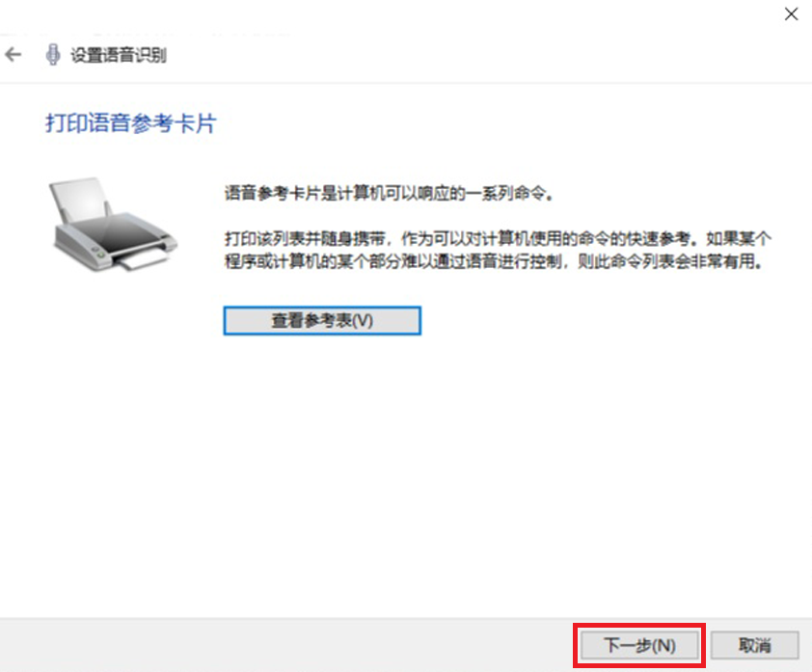Click the red highlight border around 下一步(N)
Viewport: 812px width, 672px height.
639,625
